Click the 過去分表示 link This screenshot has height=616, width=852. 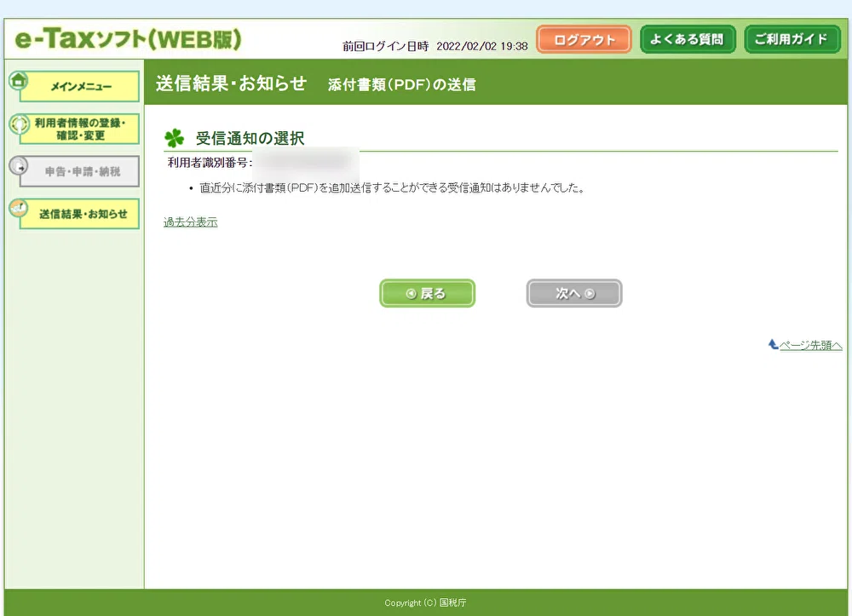point(190,222)
